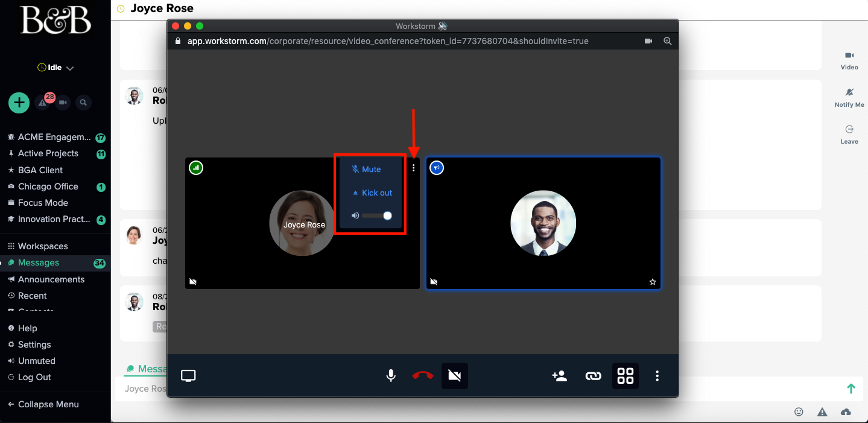
Task: Start Video from right panel
Action: 849,60
